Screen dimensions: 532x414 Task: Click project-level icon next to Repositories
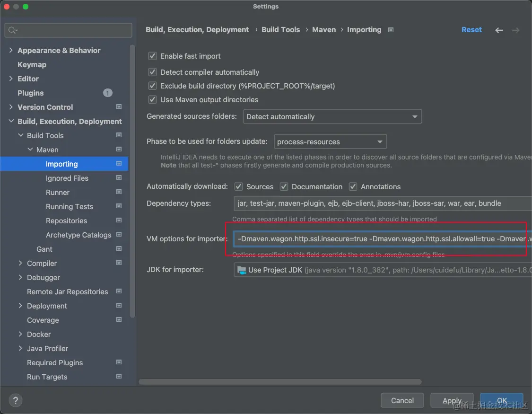point(119,220)
